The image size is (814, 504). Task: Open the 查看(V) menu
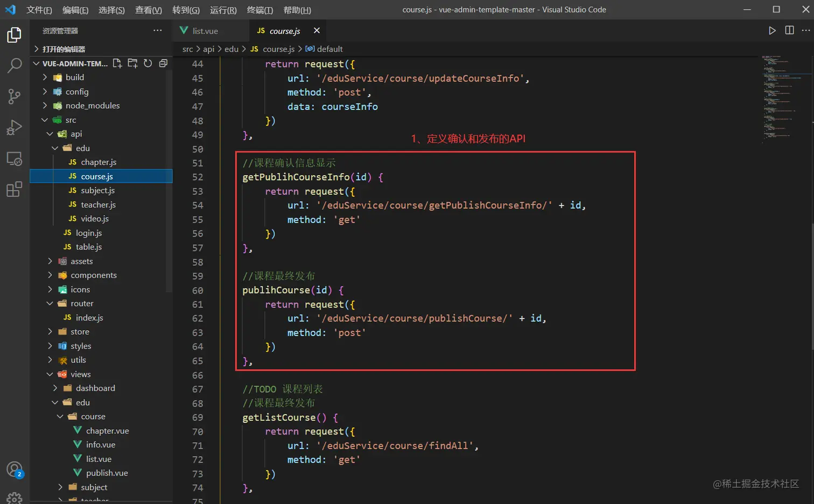click(x=148, y=10)
